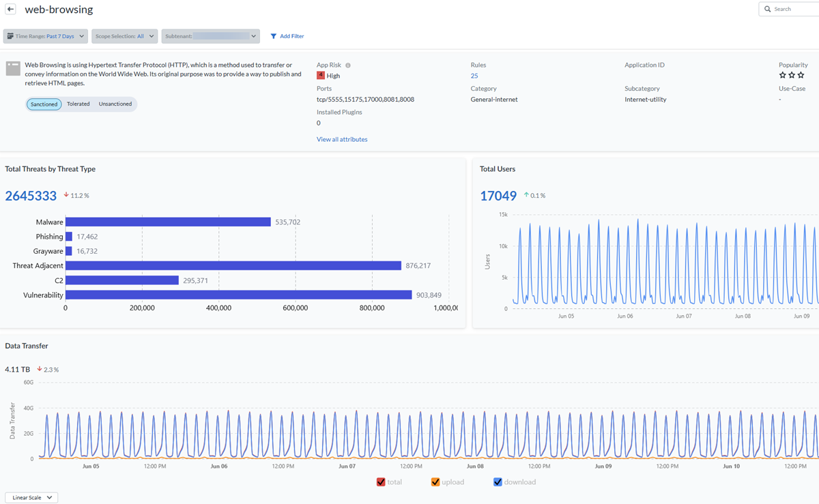Click the Vulnerability bar in threat chart

[238, 295]
